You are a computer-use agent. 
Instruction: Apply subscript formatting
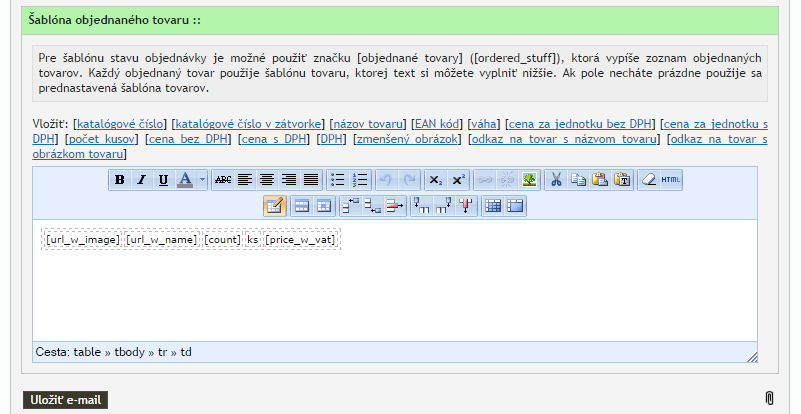[436, 180]
